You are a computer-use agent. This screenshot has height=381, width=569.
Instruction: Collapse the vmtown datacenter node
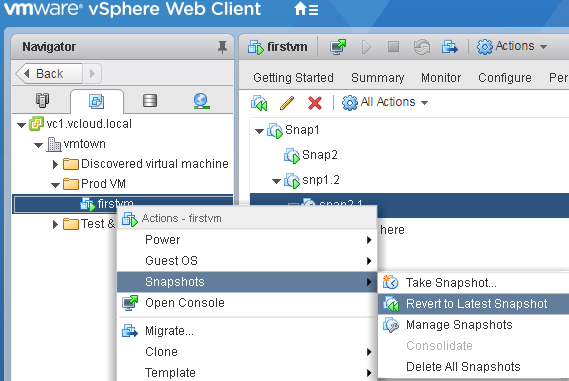[x=38, y=145]
